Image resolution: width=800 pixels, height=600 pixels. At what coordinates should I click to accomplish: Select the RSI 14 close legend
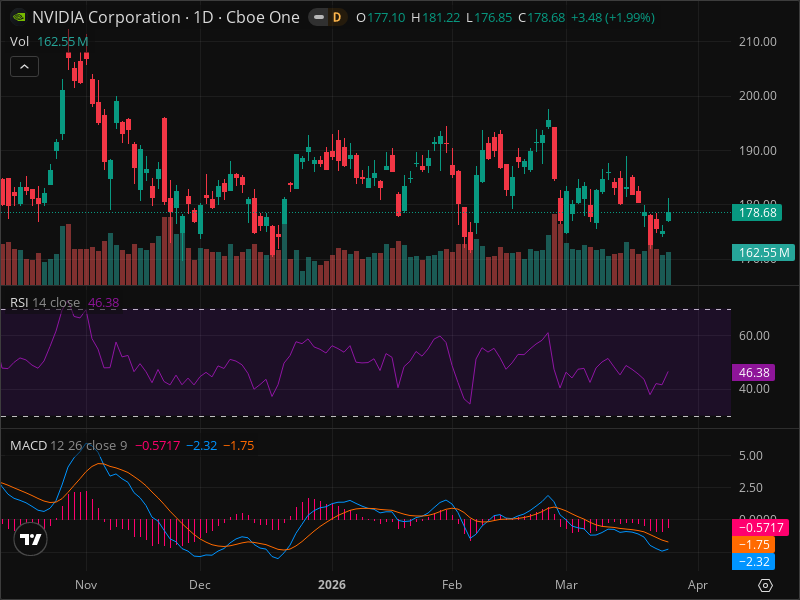point(45,303)
